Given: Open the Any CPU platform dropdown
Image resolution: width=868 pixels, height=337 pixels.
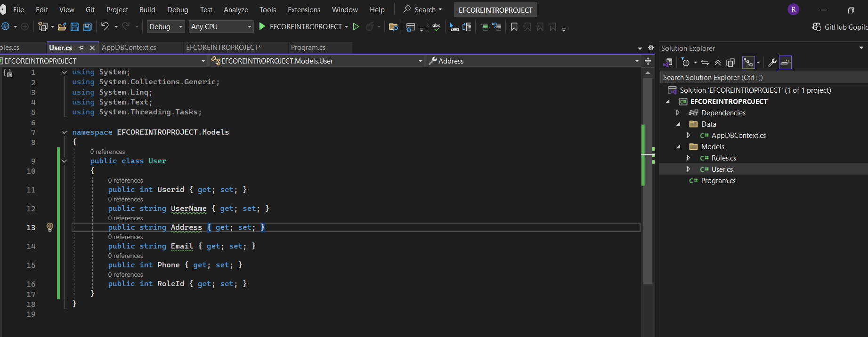Looking at the screenshot, I should click(x=221, y=27).
